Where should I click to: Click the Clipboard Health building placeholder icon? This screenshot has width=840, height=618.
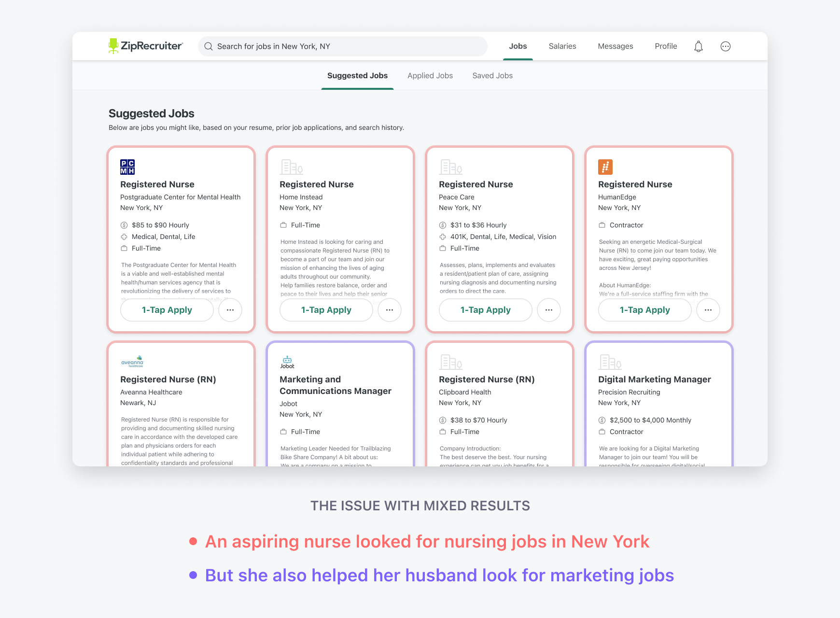point(451,362)
